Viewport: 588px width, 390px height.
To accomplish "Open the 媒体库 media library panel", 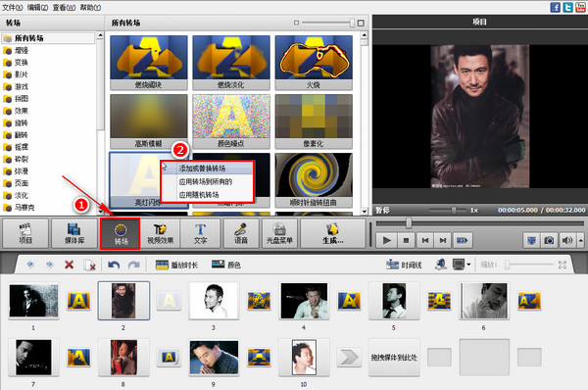I will click(x=74, y=233).
